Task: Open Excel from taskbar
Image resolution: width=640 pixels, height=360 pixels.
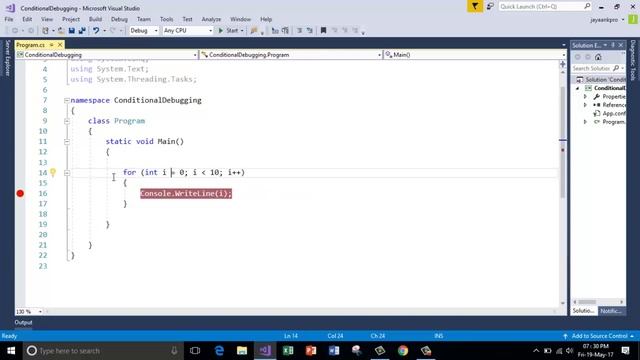Action: 288,351
